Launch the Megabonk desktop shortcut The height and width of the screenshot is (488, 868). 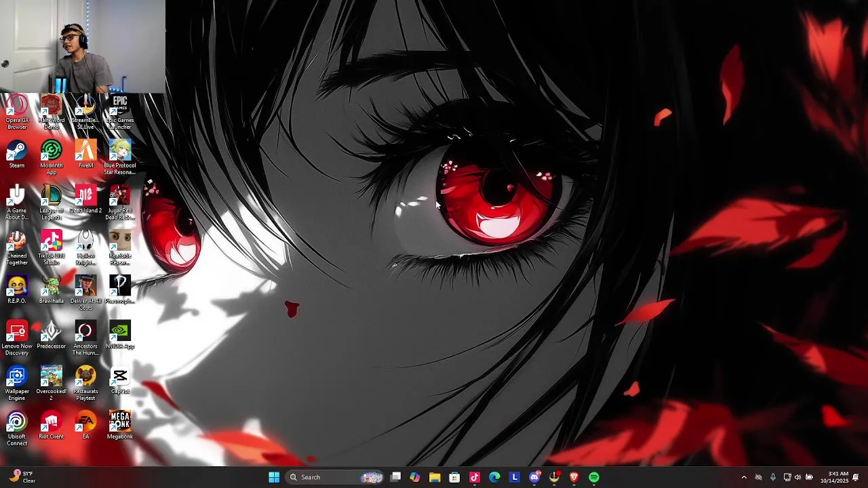[120, 426]
